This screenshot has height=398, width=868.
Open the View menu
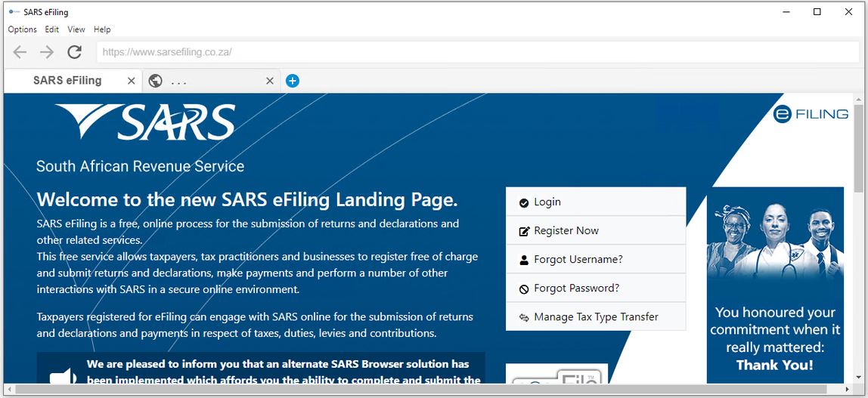point(76,29)
